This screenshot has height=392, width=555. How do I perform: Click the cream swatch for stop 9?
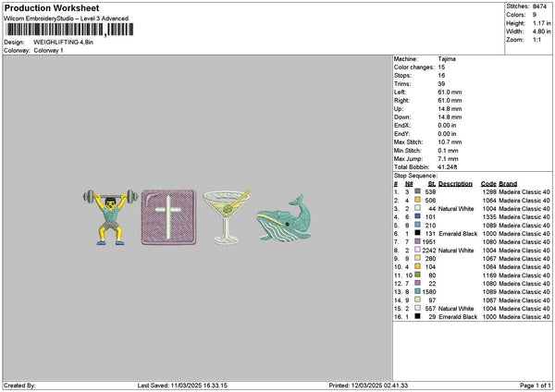(418, 258)
